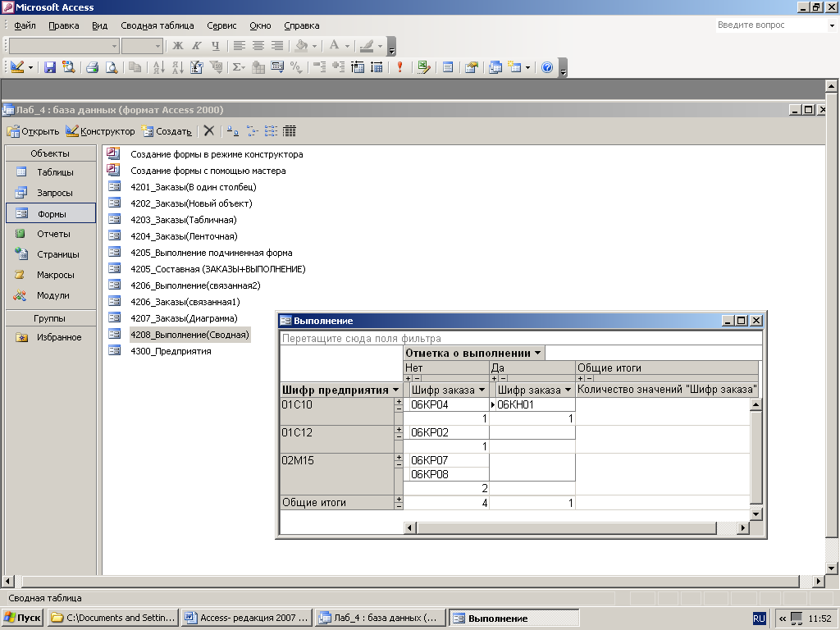Click the Save toolbar icon
The height and width of the screenshot is (630, 840).
[50, 67]
